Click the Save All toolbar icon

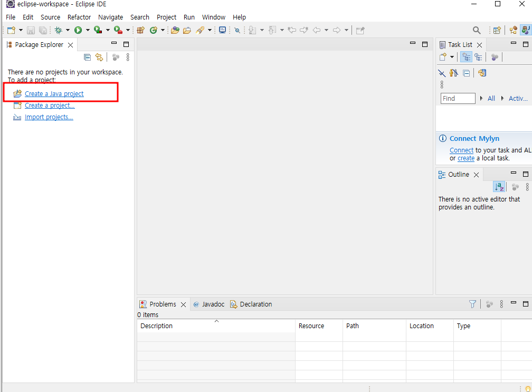click(x=43, y=30)
